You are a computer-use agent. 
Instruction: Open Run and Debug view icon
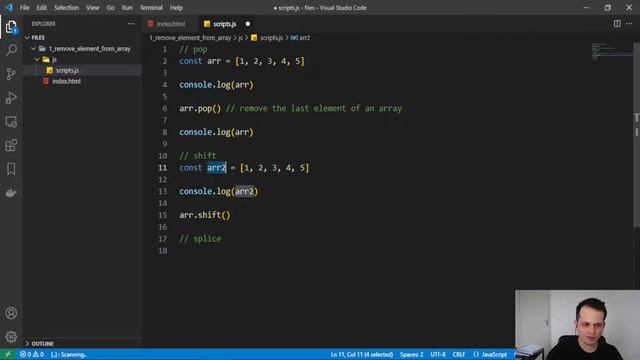(11, 98)
